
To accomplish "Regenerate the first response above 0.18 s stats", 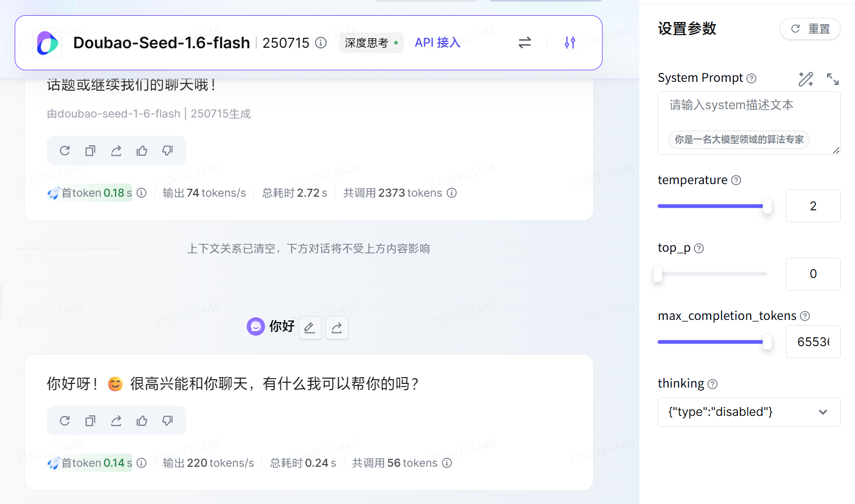I will coord(65,151).
